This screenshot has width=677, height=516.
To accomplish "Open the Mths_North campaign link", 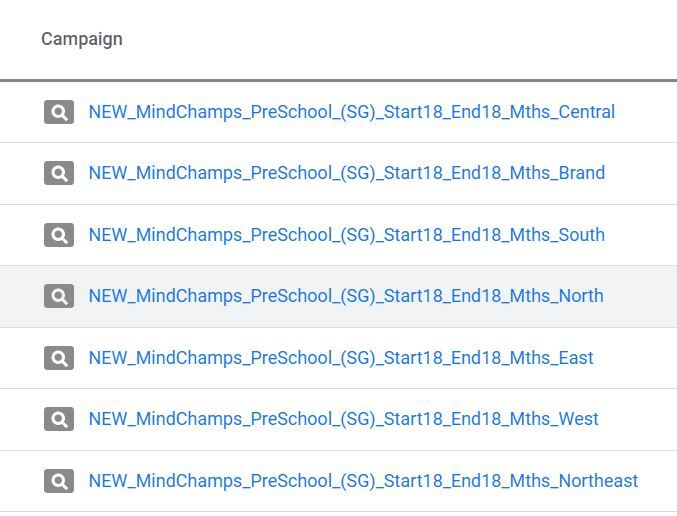I will coord(346,296).
